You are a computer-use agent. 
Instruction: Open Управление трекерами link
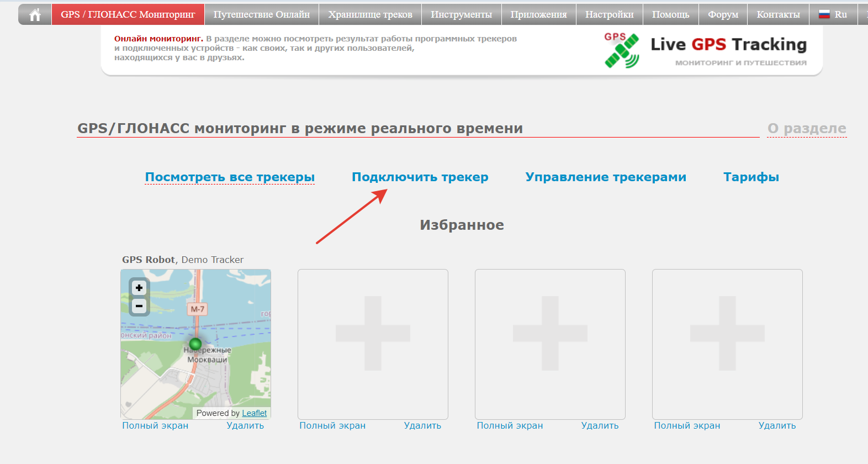click(606, 177)
